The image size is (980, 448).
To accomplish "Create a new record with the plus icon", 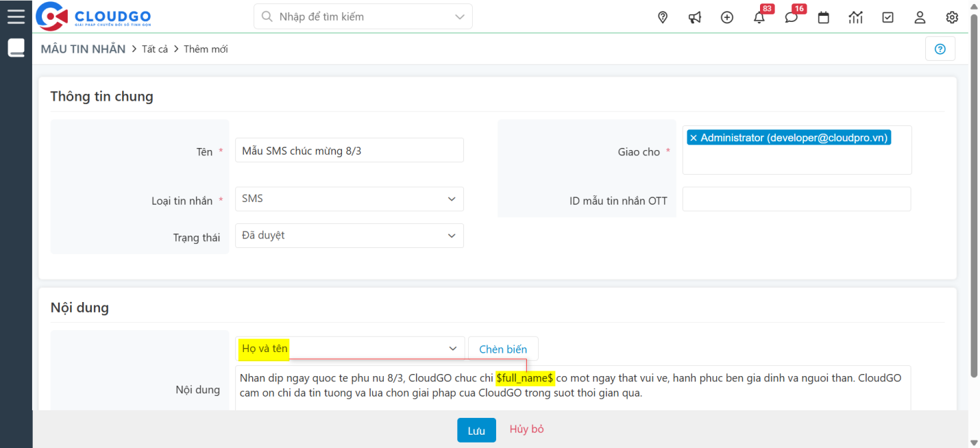I will coord(727,17).
